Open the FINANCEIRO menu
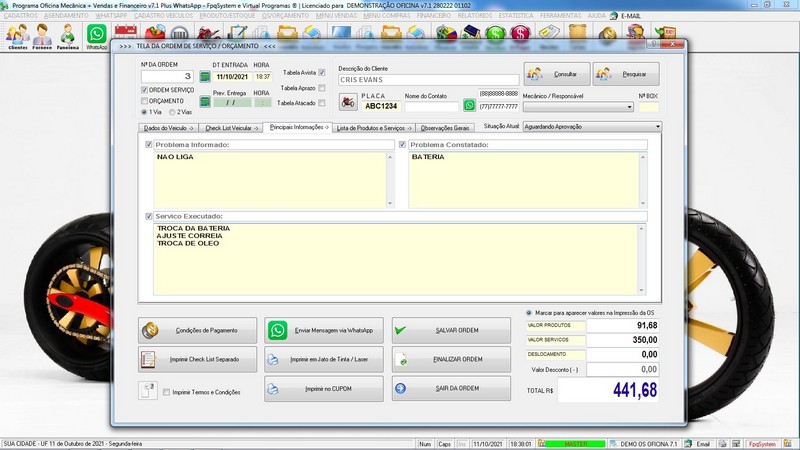 coord(433,16)
